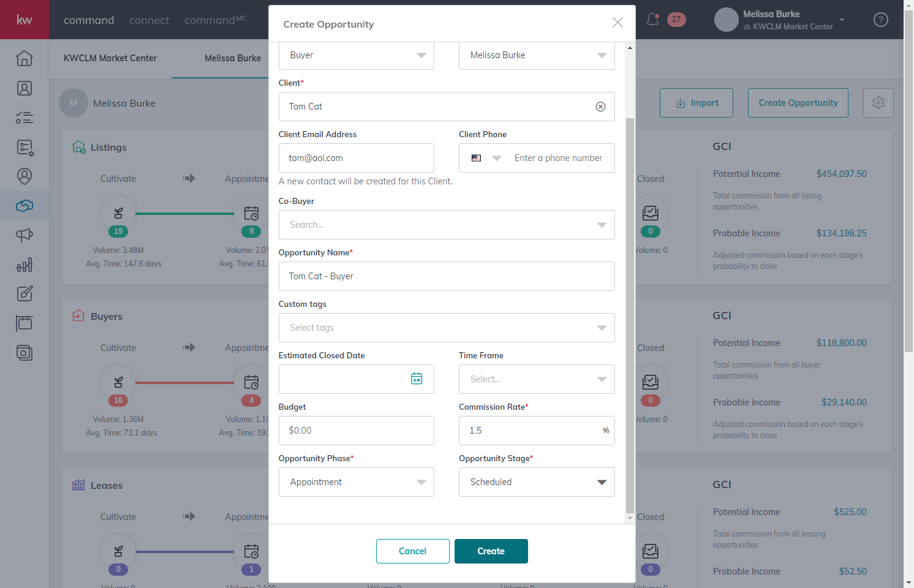Open the help question mark icon
Image resolution: width=914 pixels, height=588 pixels.
point(881,20)
